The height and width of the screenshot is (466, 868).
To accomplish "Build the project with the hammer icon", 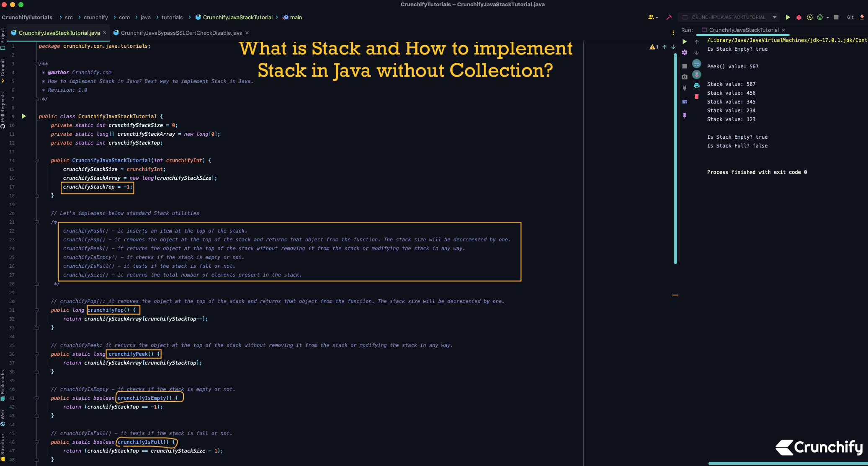I will tap(669, 17).
